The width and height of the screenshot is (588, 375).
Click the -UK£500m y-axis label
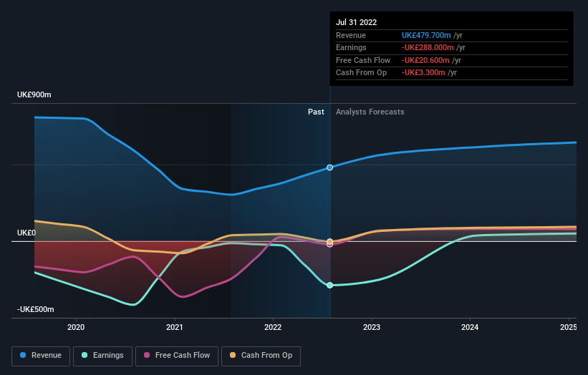coord(35,309)
